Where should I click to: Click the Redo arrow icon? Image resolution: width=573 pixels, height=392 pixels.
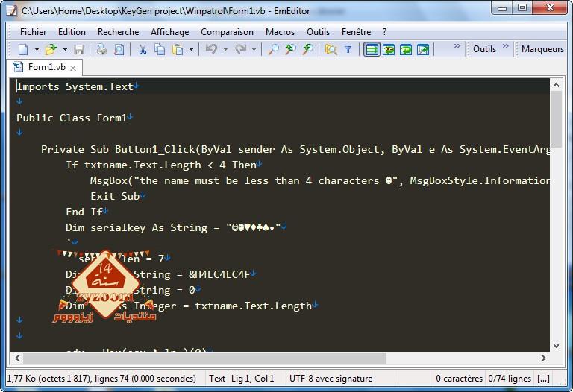pyautogui.click(x=240, y=49)
